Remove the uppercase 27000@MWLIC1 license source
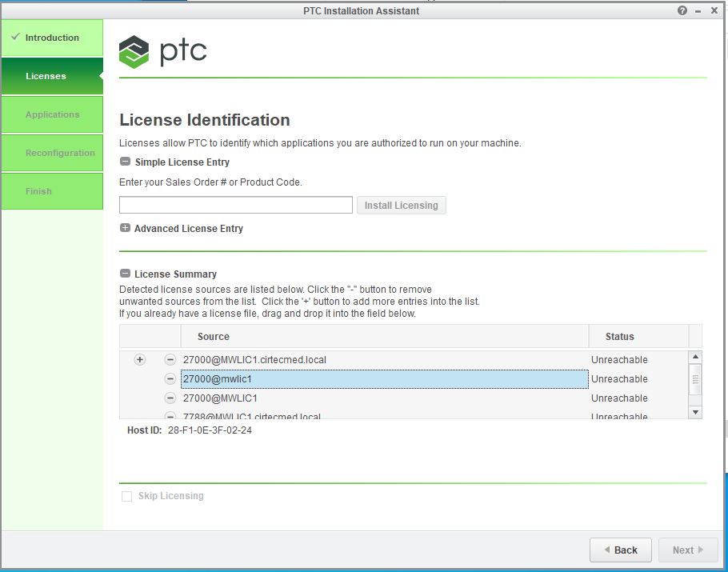 click(x=170, y=398)
